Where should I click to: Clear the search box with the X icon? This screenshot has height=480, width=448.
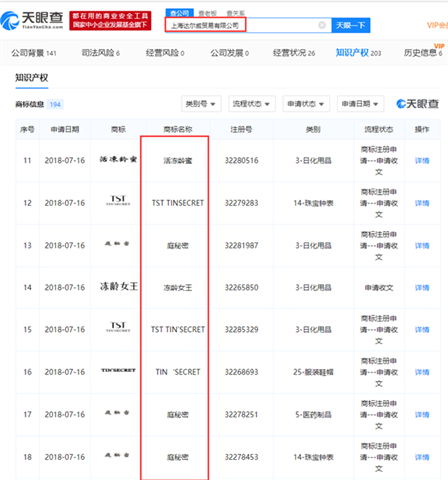click(322, 25)
